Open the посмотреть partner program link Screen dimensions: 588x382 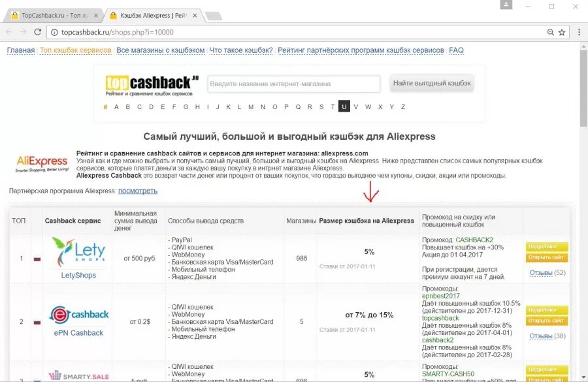(x=138, y=191)
